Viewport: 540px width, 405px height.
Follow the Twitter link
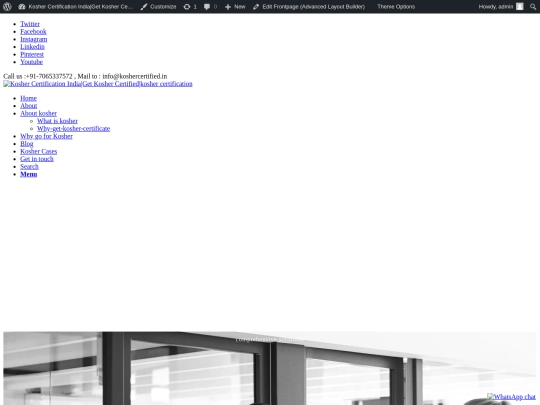[x=30, y=24]
